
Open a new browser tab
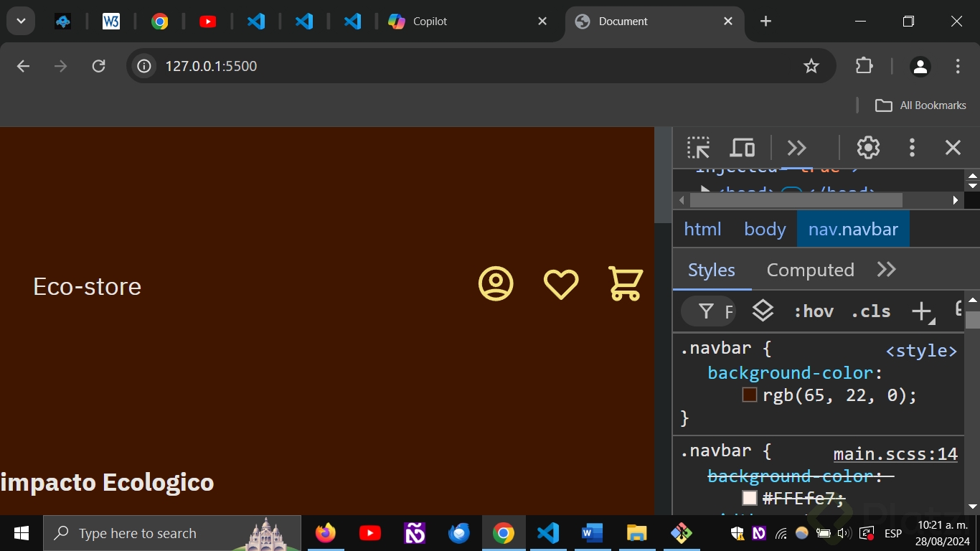765,22
